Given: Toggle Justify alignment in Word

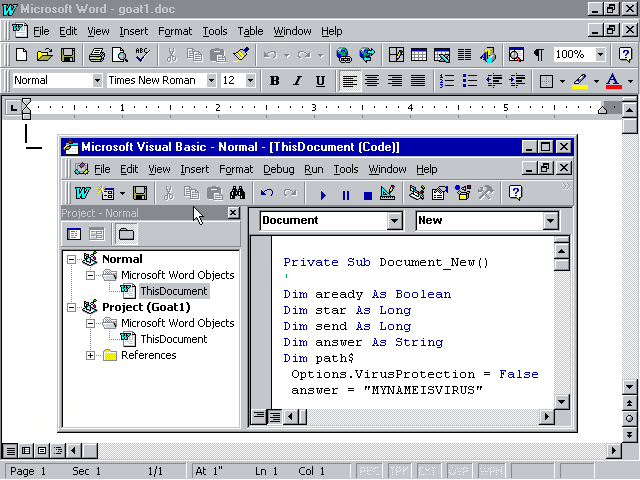Looking at the screenshot, I should [418, 81].
